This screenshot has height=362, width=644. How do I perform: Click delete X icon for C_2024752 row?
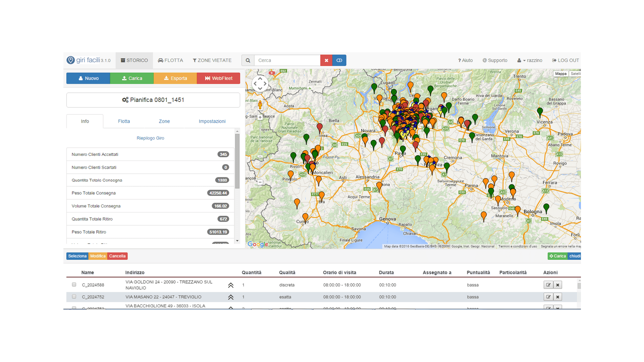click(x=557, y=297)
